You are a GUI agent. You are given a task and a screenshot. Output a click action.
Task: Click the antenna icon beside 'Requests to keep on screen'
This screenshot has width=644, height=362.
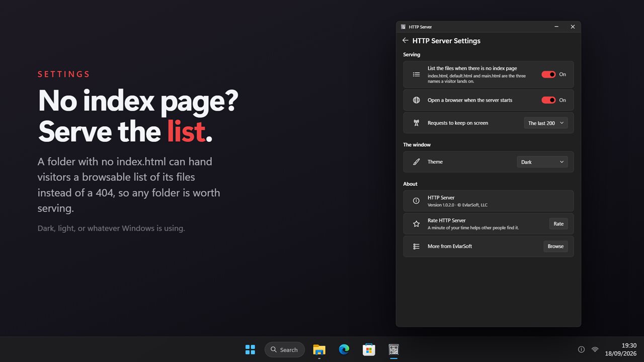coord(416,123)
